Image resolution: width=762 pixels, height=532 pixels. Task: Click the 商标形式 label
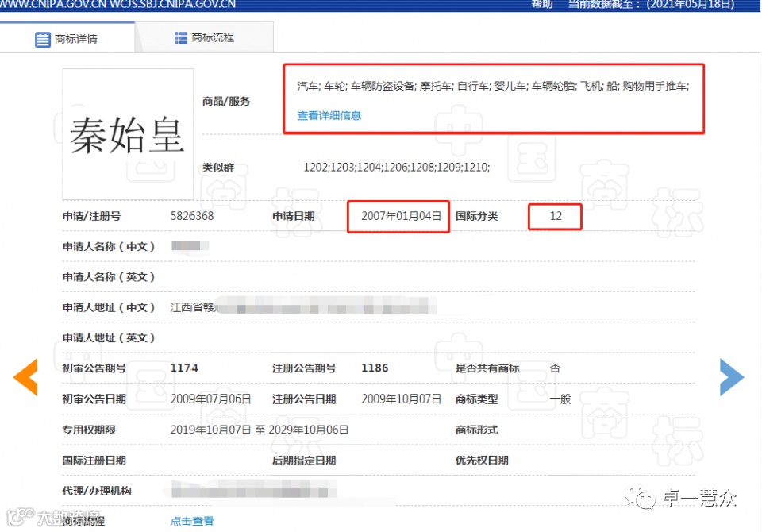click(x=477, y=430)
